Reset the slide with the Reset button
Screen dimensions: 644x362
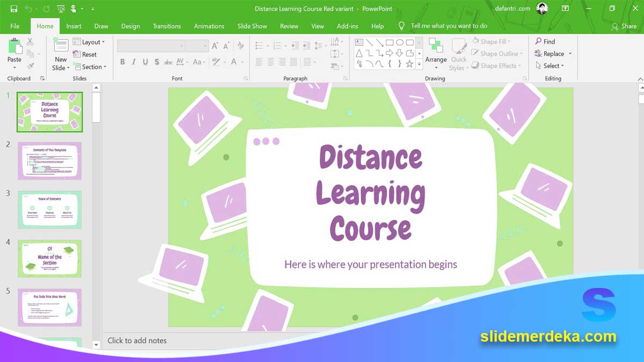tap(85, 54)
